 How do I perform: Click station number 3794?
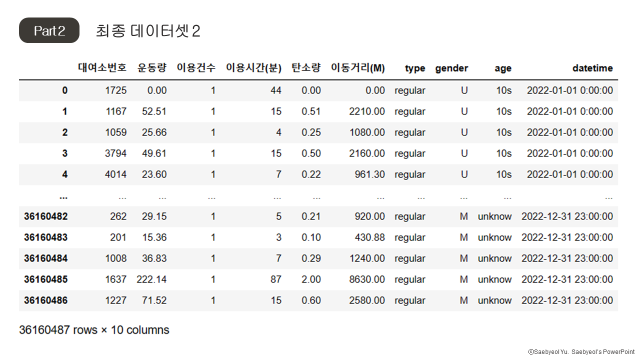click(116, 153)
